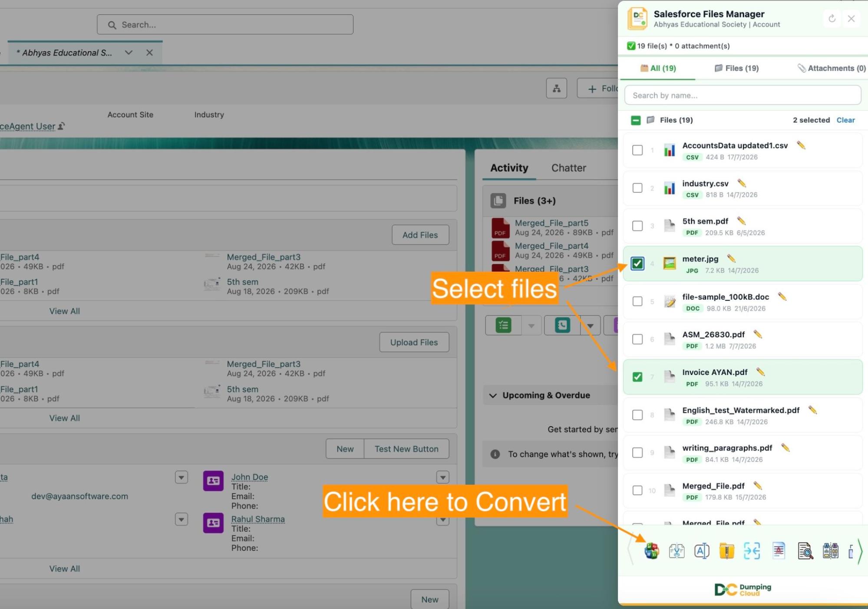Click the compare documents A/B icon
Screen dimensions: 868x609
pyautogui.click(x=831, y=550)
